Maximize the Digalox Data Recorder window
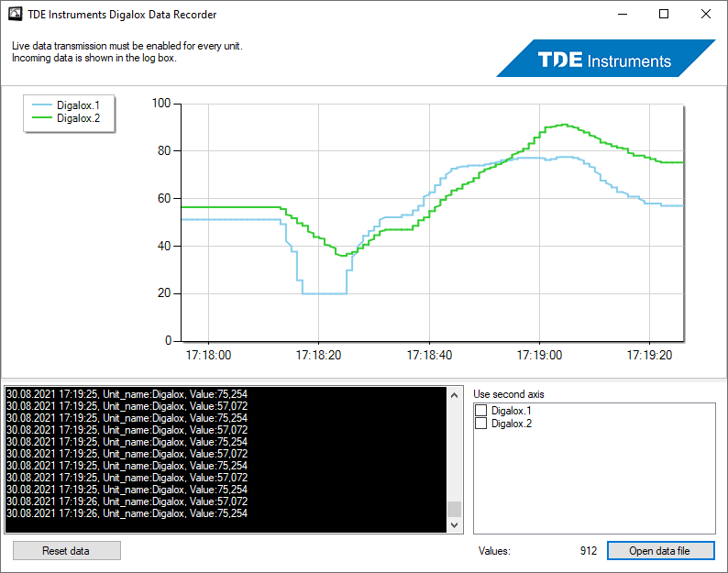 pos(664,14)
